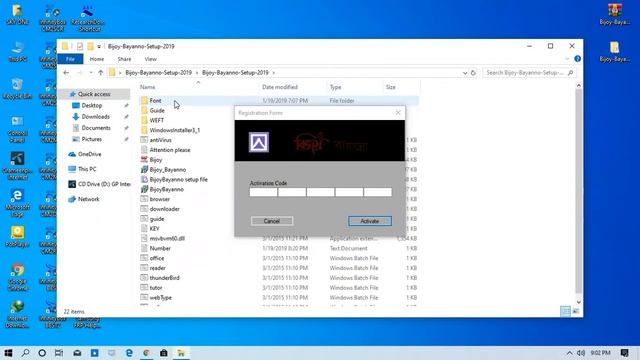Open the Action Center notifications icon
Image resolution: width=640 pixels, height=360 pixels.
point(624,353)
